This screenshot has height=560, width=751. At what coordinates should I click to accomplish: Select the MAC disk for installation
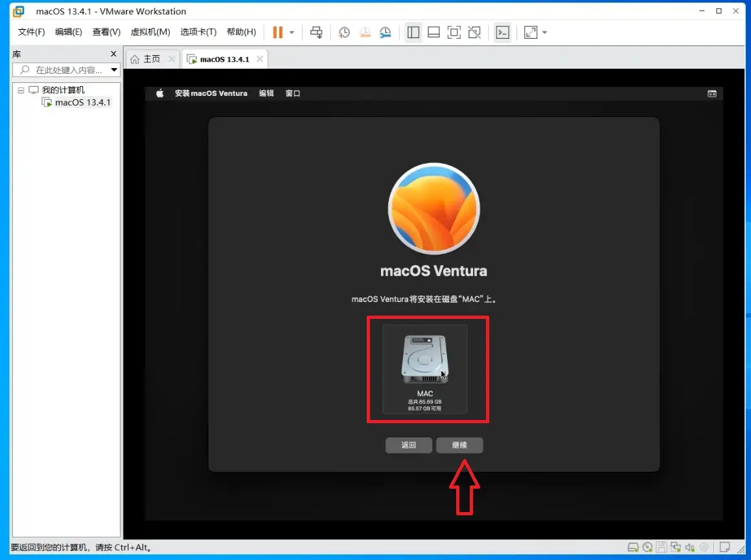click(425, 369)
